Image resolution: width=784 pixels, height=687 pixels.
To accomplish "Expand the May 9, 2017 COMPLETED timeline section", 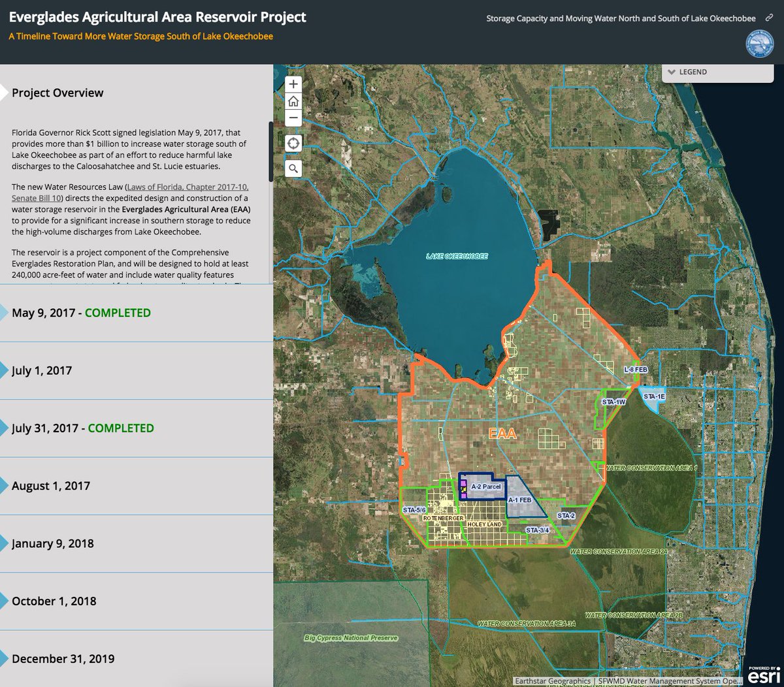I will [78, 313].
